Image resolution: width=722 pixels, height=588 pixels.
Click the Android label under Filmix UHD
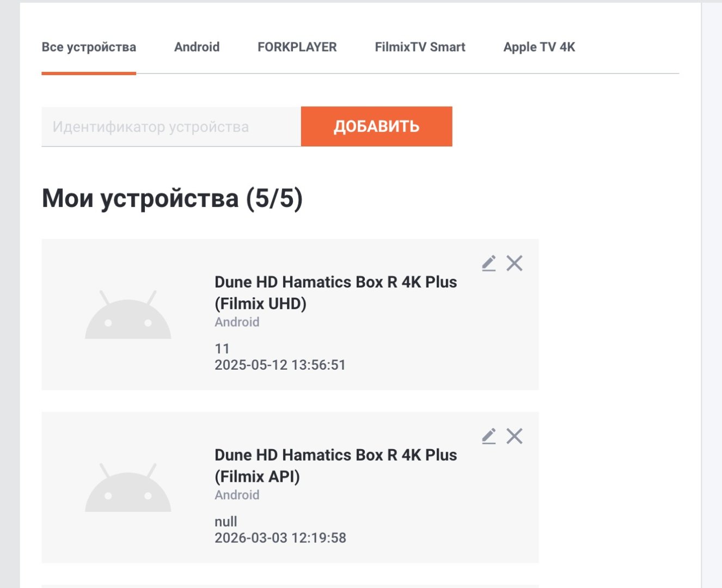click(x=237, y=322)
